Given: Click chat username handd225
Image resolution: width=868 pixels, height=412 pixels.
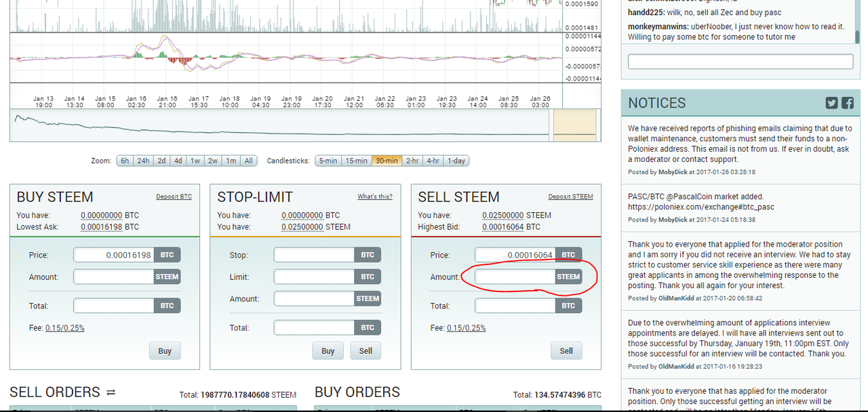Looking at the screenshot, I should (644, 13).
